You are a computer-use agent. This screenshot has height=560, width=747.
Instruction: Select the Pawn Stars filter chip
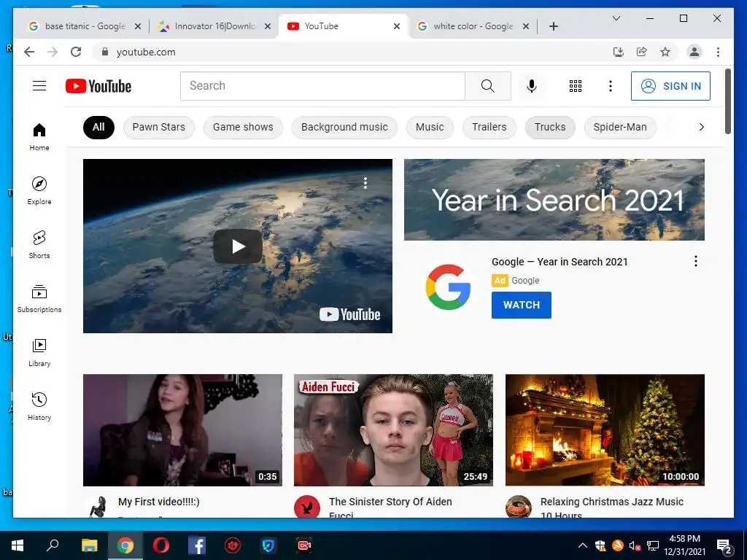(x=158, y=127)
